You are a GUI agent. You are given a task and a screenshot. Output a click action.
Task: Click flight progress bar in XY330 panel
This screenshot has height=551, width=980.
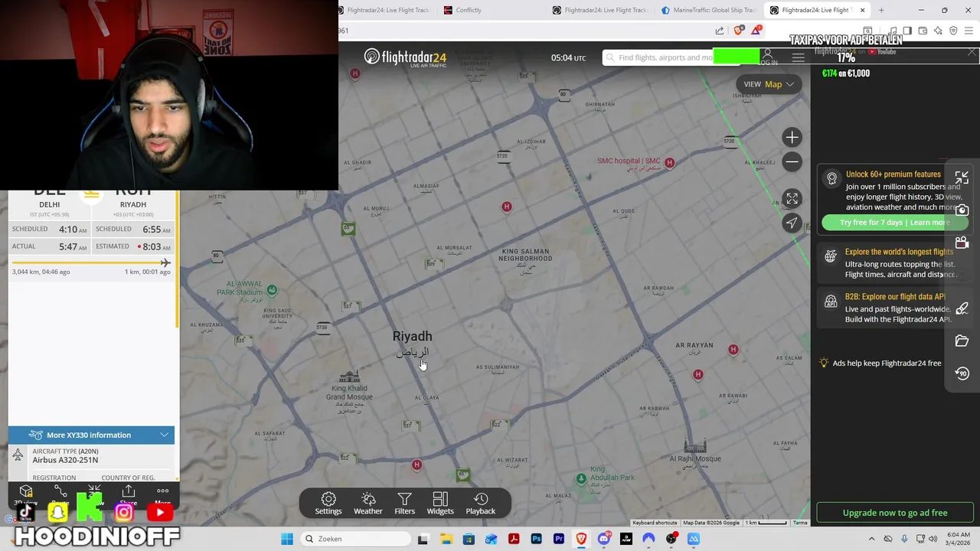pyautogui.click(x=91, y=262)
